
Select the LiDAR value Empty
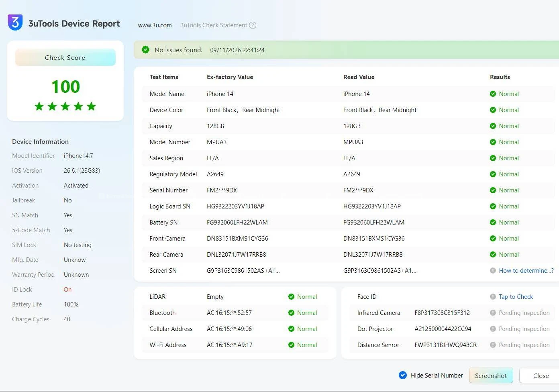[215, 297]
